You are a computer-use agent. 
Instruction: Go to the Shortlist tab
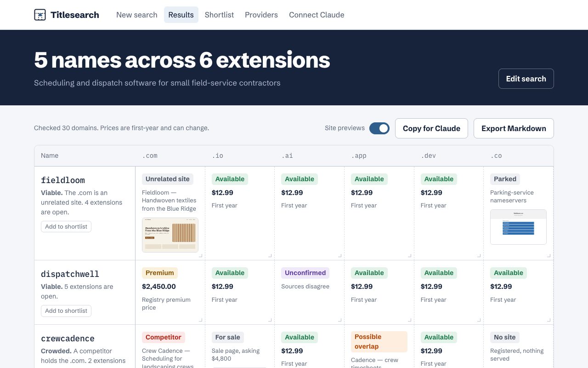[x=219, y=15]
